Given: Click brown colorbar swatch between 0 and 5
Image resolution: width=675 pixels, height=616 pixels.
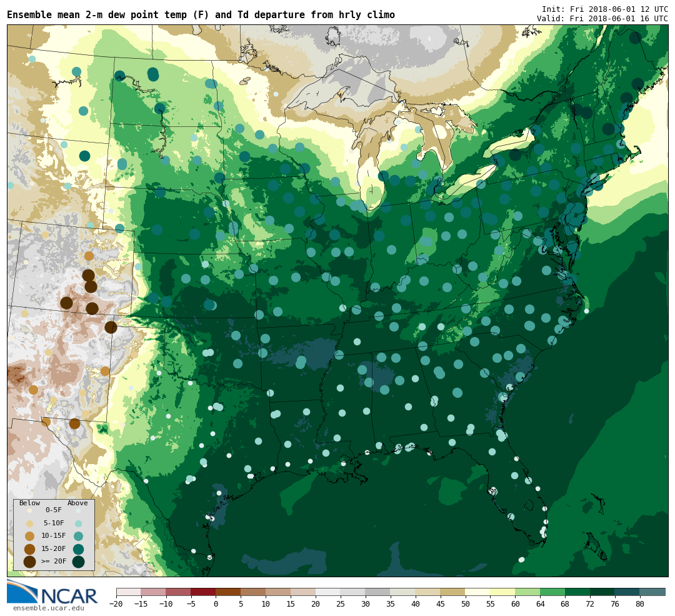Looking at the screenshot, I should 229,592.
